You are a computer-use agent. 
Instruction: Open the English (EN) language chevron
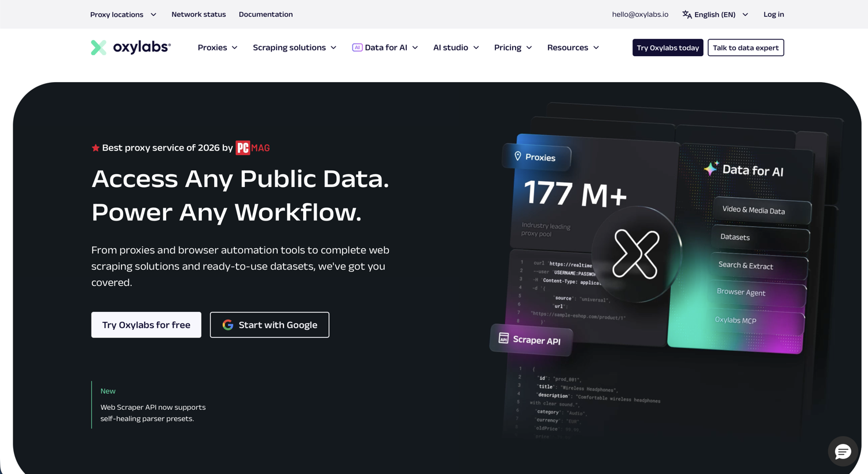click(745, 14)
